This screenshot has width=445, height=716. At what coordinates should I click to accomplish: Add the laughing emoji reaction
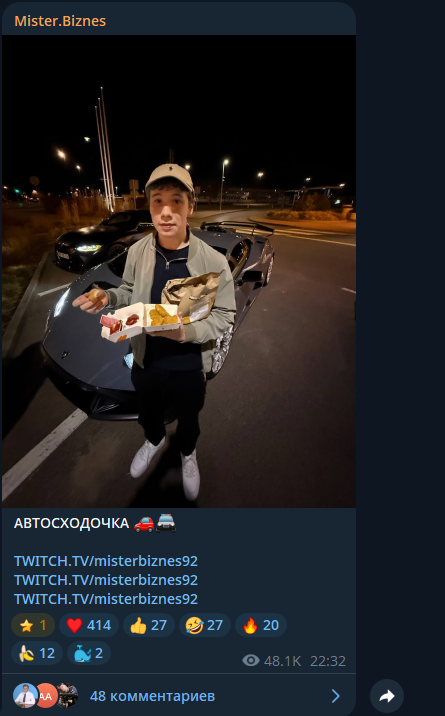(x=205, y=625)
